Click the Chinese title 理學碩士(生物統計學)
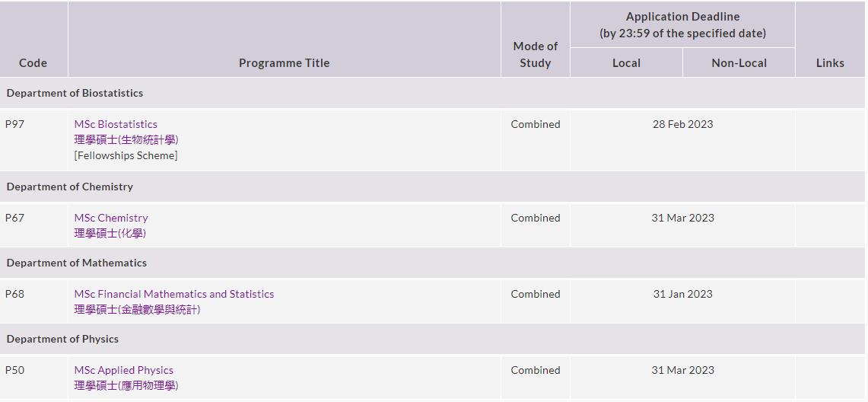 pyautogui.click(x=126, y=139)
